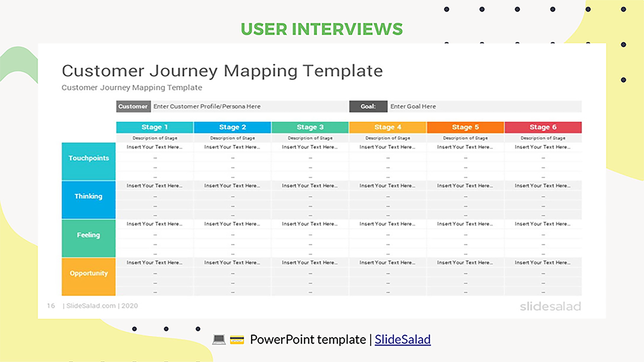Click the slidesalad logo watermark

click(550, 306)
